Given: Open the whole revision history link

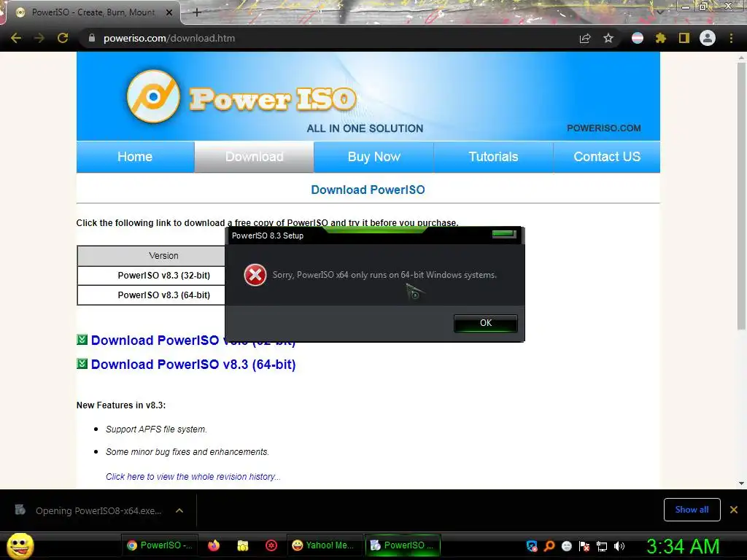Looking at the screenshot, I should [x=193, y=477].
